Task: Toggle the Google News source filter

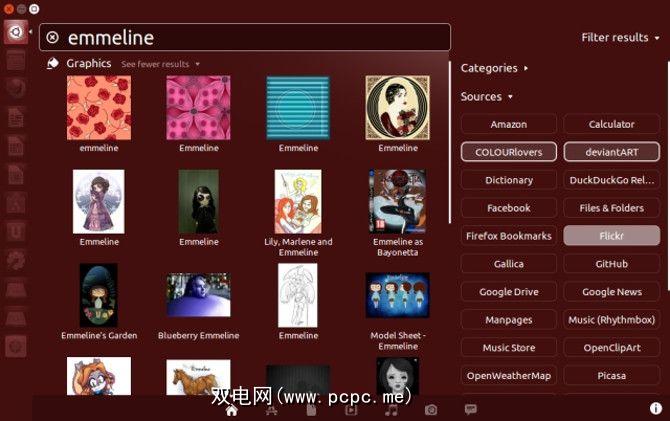Action: click(x=611, y=292)
